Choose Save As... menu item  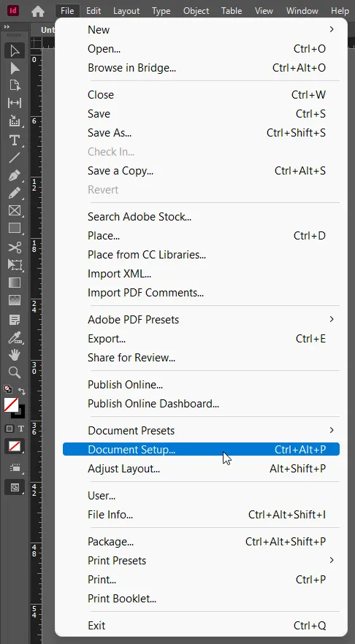point(202,133)
